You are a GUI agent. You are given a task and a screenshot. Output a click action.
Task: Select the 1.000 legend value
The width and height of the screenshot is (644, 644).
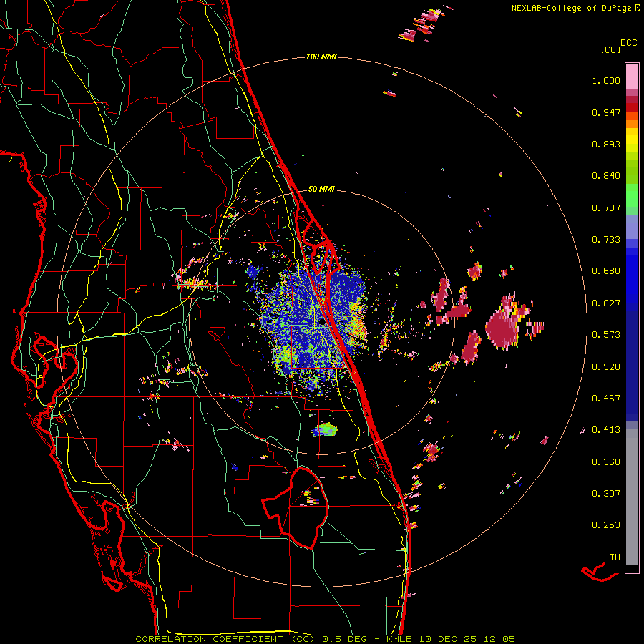pos(606,81)
